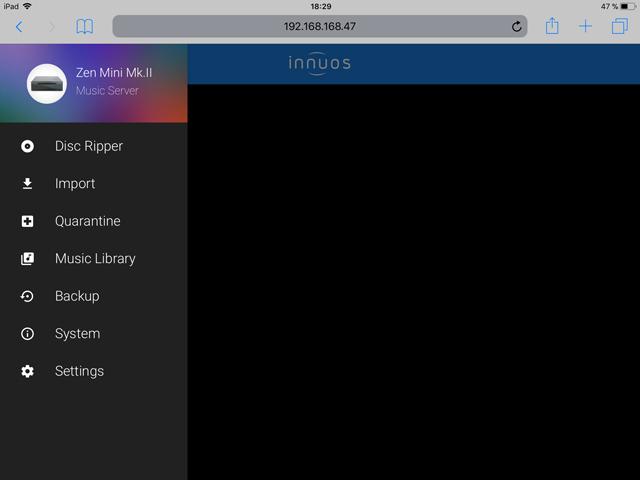Go back with Safari back arrow
The image size is (640, 480).
click(19, 27)
